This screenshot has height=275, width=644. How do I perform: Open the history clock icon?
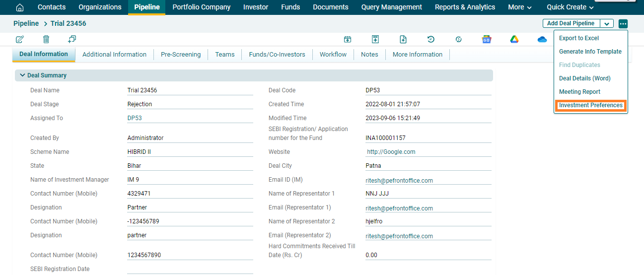(431, 40)
